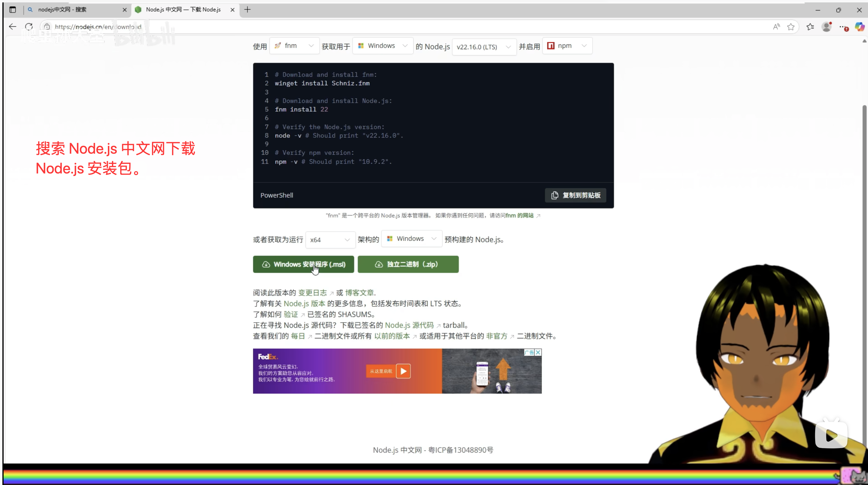This screenshot has height=485, width=868.
Task: Click the PowerShell label under code
Action: pyautogui.click(x=277, y=195)
